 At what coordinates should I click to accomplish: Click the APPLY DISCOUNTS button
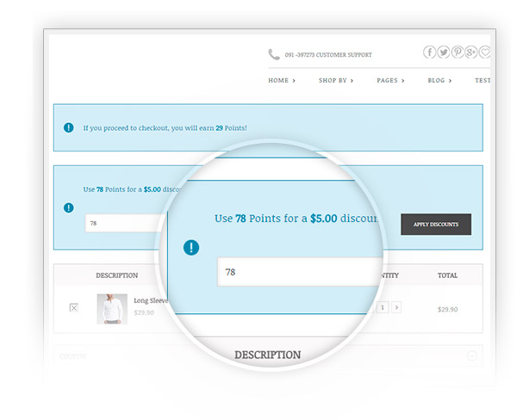point(436,225)
